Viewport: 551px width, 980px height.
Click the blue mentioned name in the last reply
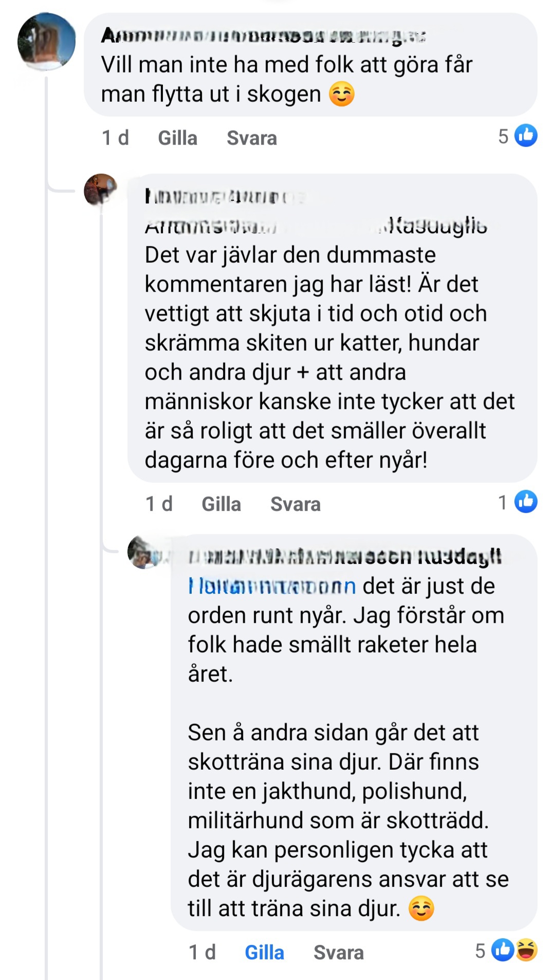point(271,586)
